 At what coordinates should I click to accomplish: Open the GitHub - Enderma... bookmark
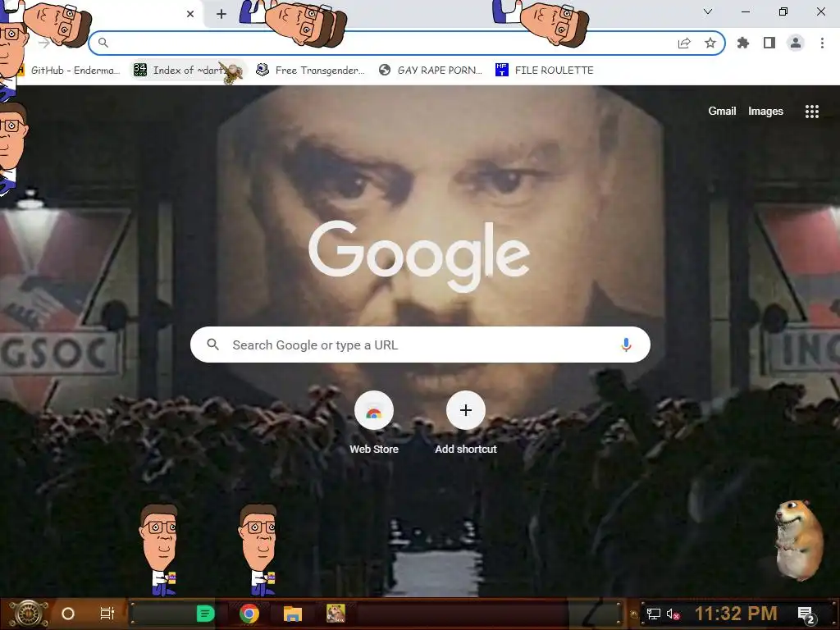[70, 71]
